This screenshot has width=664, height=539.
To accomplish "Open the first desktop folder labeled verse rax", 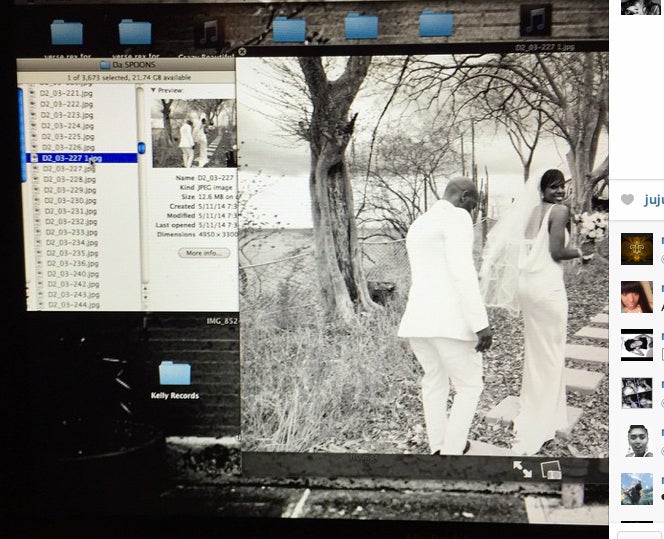I will (67, 33).
